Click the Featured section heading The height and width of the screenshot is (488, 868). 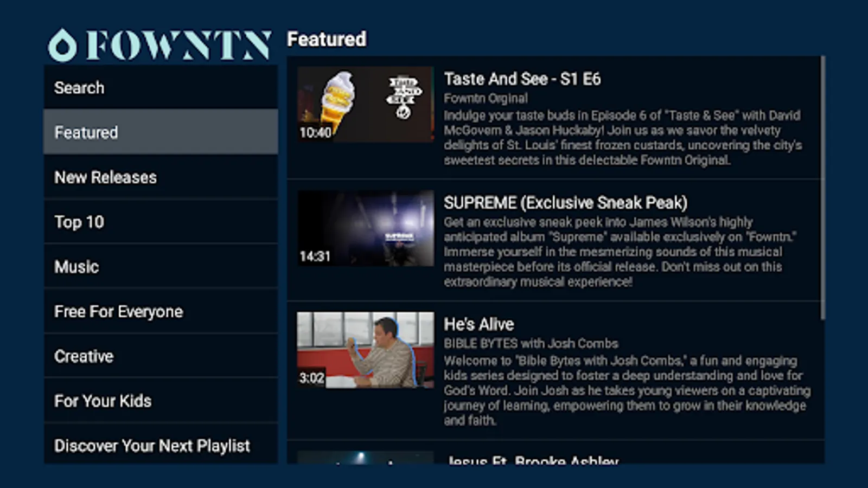click(327, 39)
